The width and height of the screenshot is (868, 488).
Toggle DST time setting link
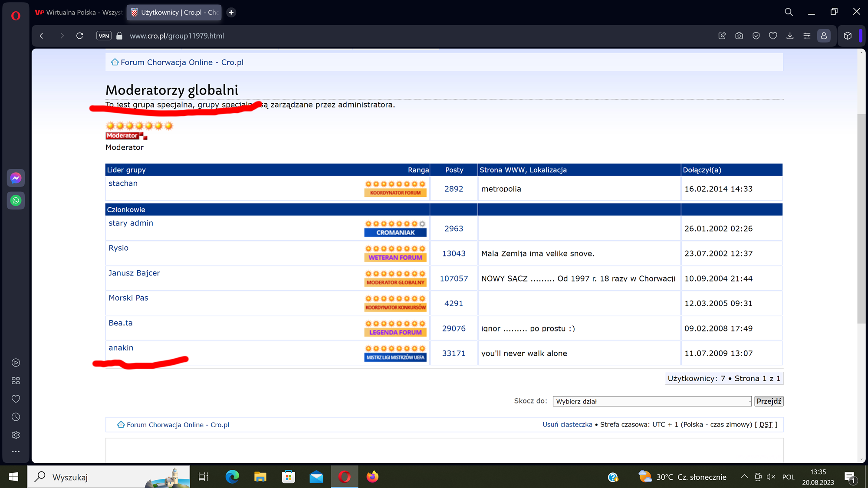point(766,425)
